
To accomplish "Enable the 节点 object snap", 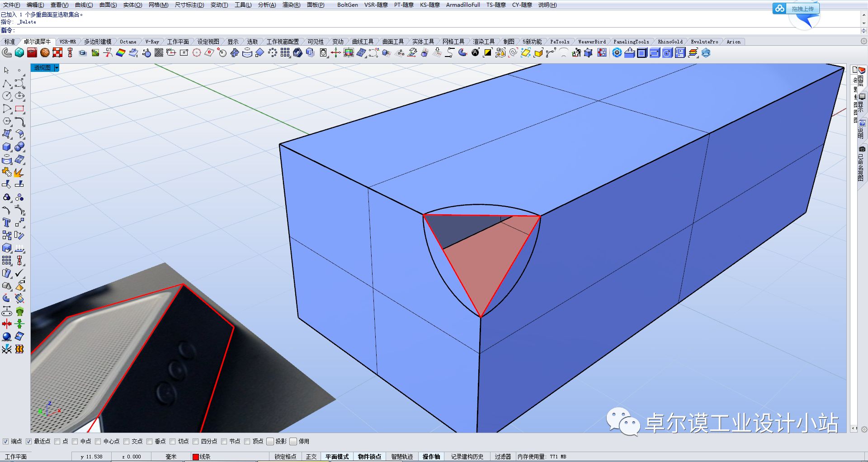I will [224, 442].
